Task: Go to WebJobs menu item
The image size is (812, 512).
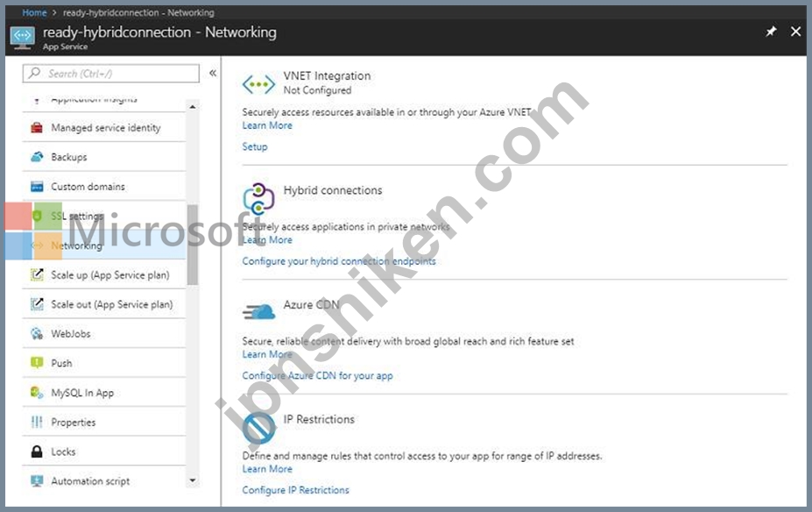Action: click(x=104, y=334)
